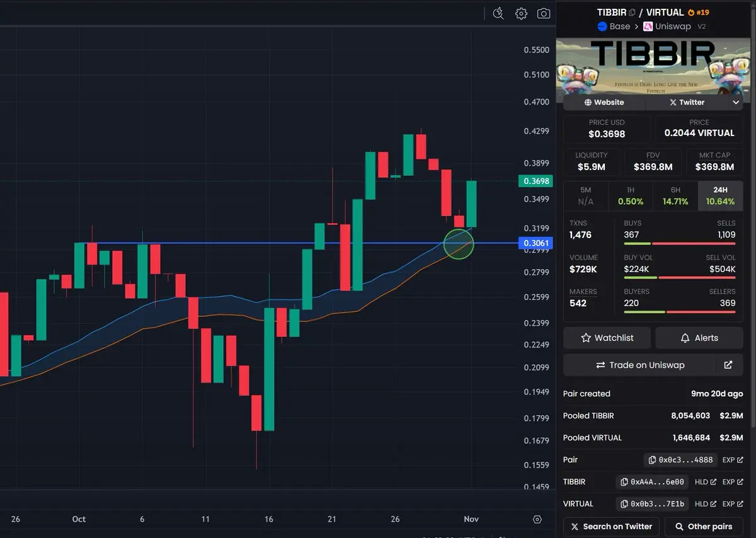The image size is (756, 538).
Task: Open TIBBIR EXP explorer link
Action: (x=733, y=482)
